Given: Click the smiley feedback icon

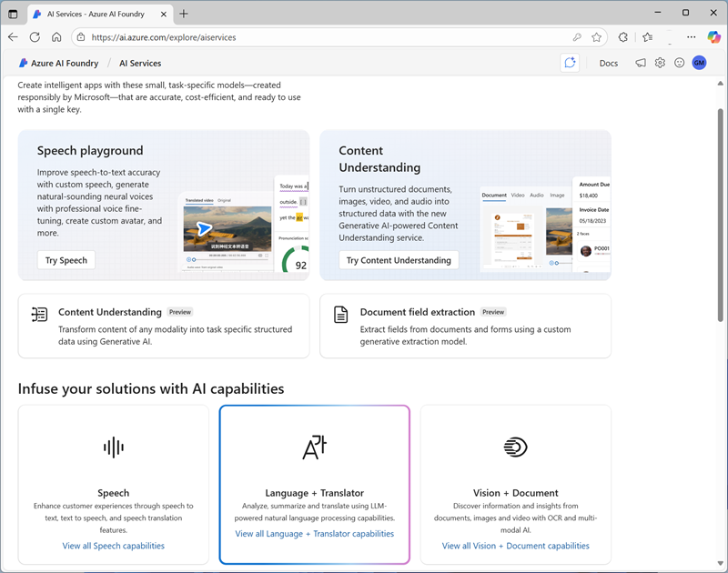Looking at the screenshot, I should (679, 63).
